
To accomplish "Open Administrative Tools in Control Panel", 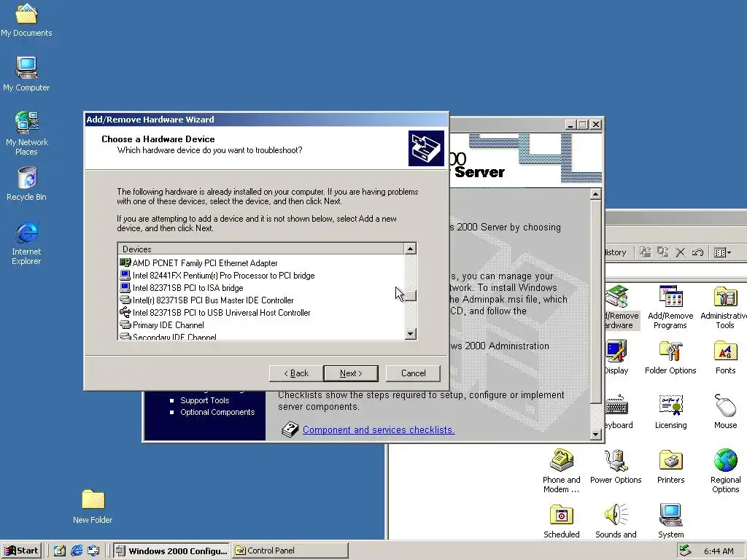I will point(724,307).
